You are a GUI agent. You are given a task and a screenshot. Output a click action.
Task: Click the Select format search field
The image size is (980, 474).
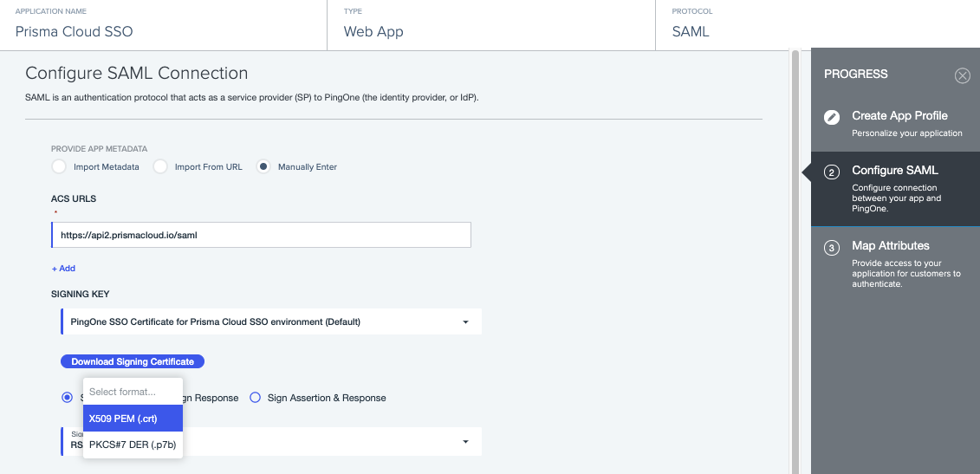pyautogui.click(x=133, y=392)
